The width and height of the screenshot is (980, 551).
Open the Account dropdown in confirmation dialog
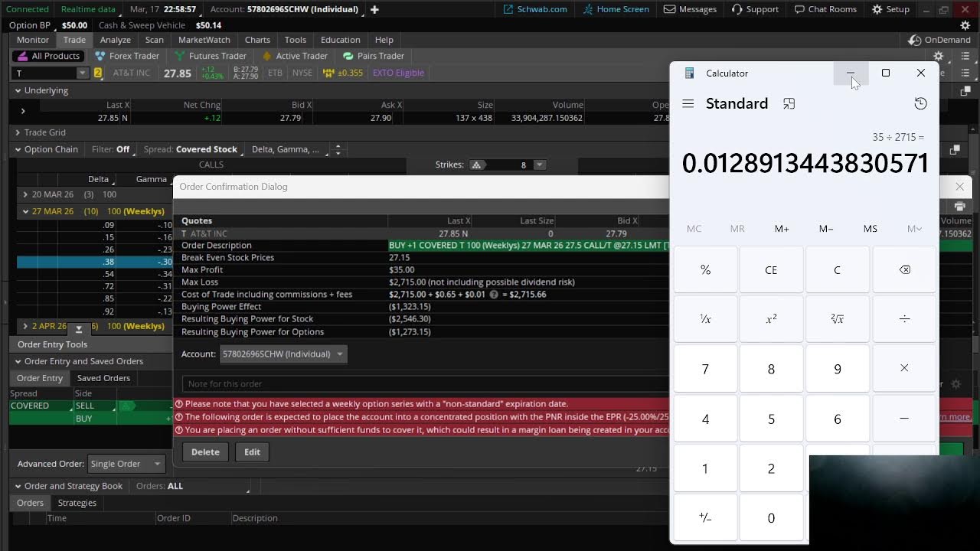click(x=283, y=354)
